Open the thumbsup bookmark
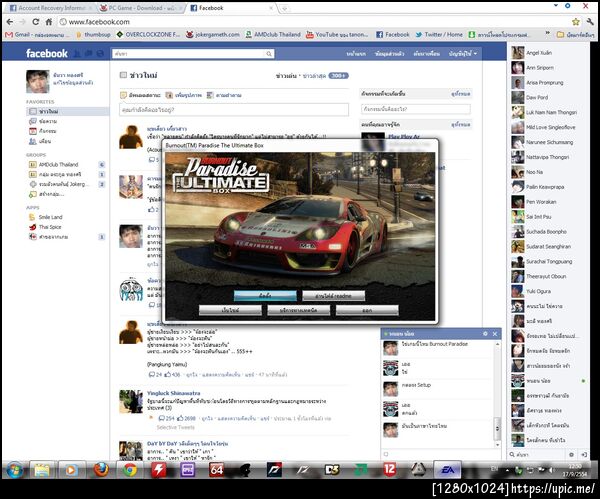This screenshot has width=600, height=499. 93,34
